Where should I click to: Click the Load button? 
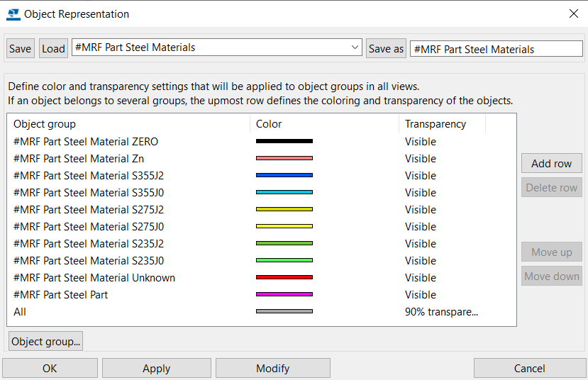click(x=53, y=48)
